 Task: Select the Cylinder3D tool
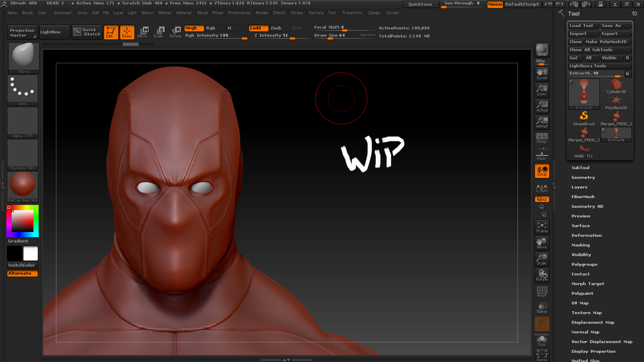(616, 87)
